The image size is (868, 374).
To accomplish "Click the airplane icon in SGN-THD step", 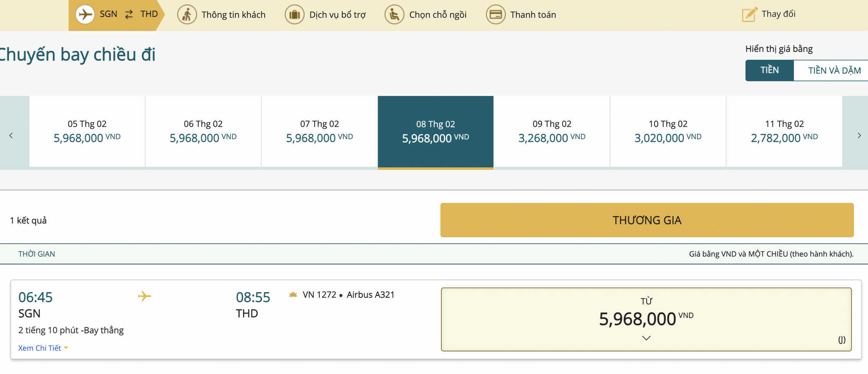I will tap(85, 14).
